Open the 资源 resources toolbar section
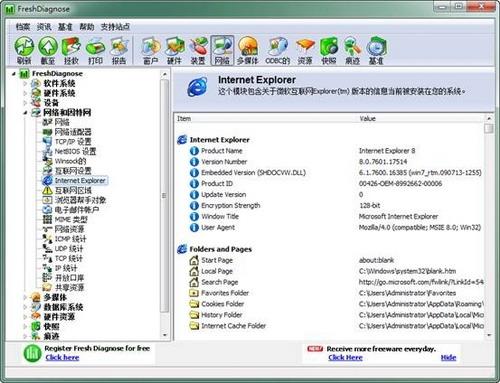Viewport: 500px width, 383px height. [x=305, y=50]
